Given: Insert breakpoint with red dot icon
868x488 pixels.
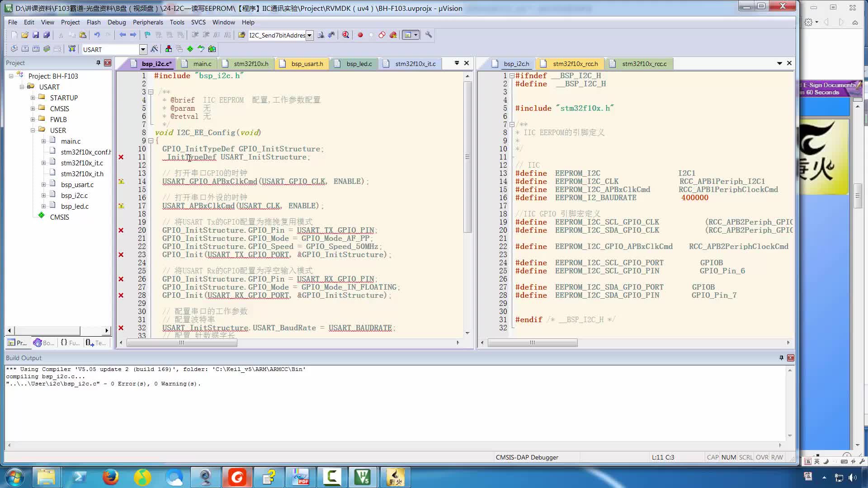Looking at the screenshot, I should (360, 35).
